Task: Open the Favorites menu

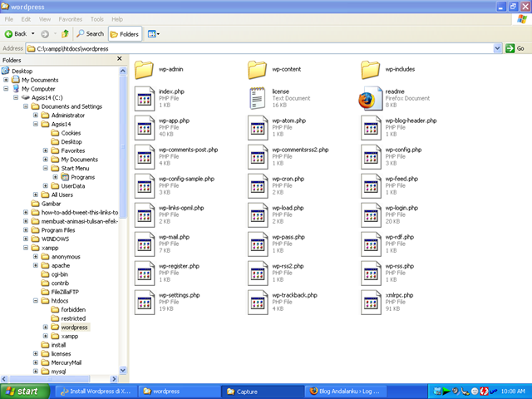Action: [70, 19]
